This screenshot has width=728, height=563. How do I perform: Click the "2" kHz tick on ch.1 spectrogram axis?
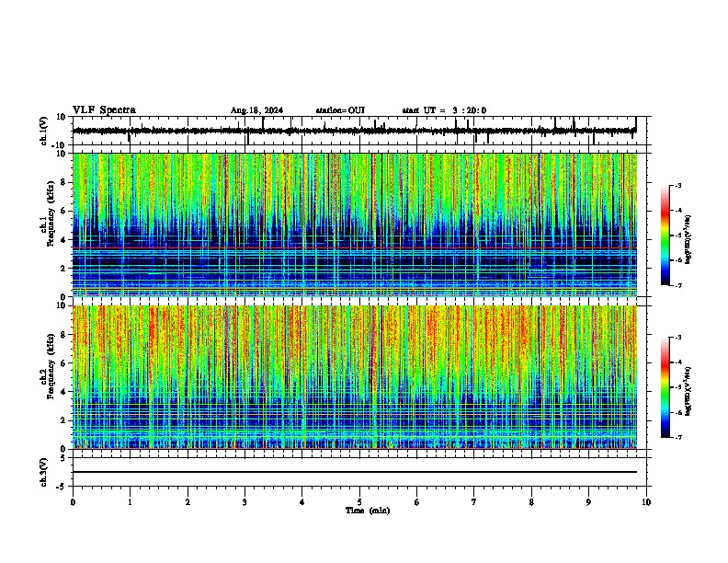[64, 269]
